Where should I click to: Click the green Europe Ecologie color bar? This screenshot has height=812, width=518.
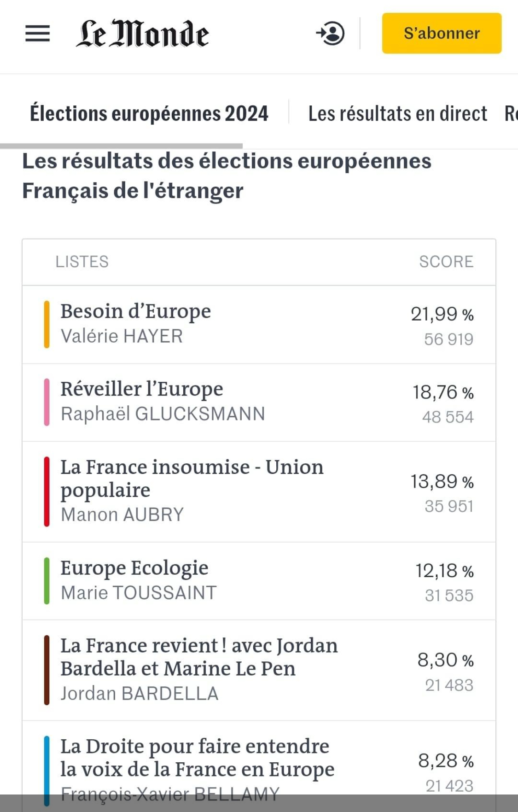(x=47, y=581)
